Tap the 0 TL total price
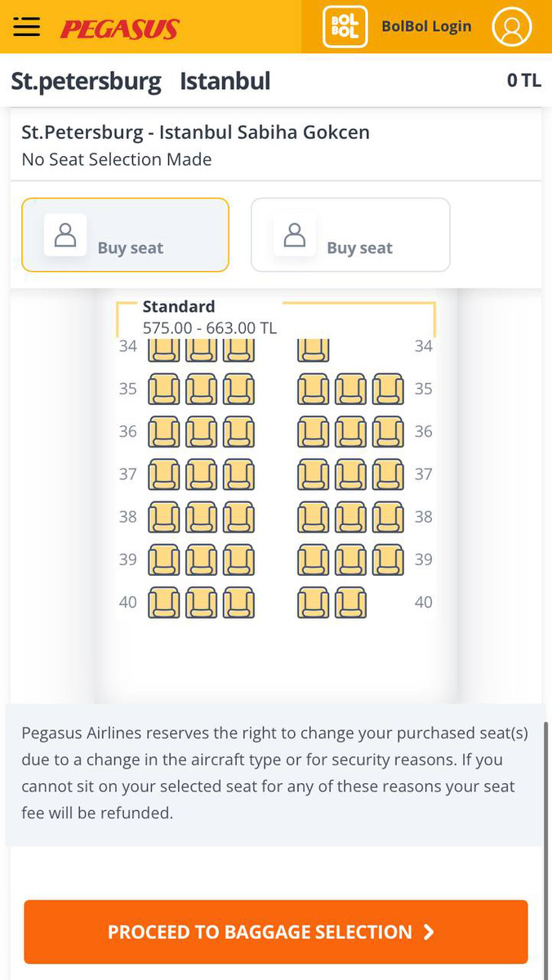Screen dimensions: 552x980 coord(523,80)
